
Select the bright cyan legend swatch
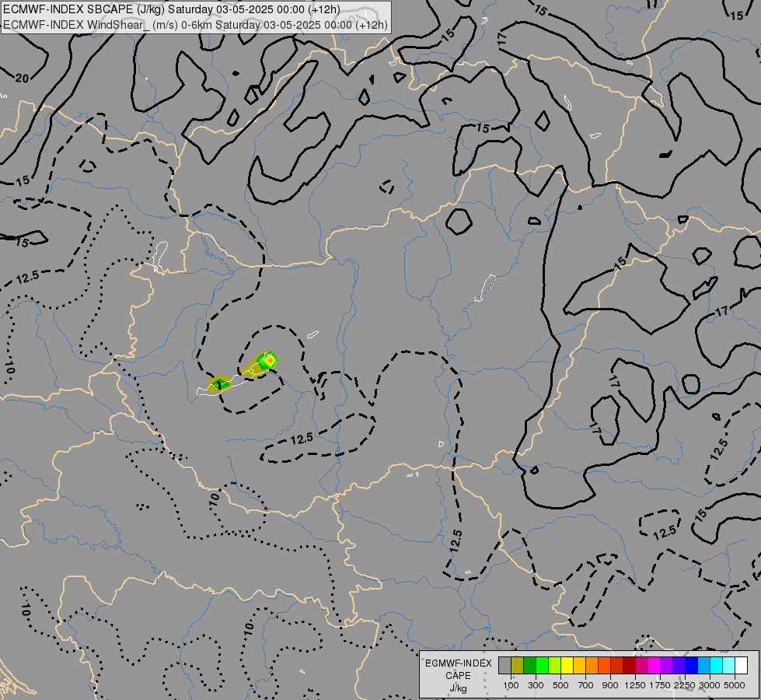tap(717, 665)
